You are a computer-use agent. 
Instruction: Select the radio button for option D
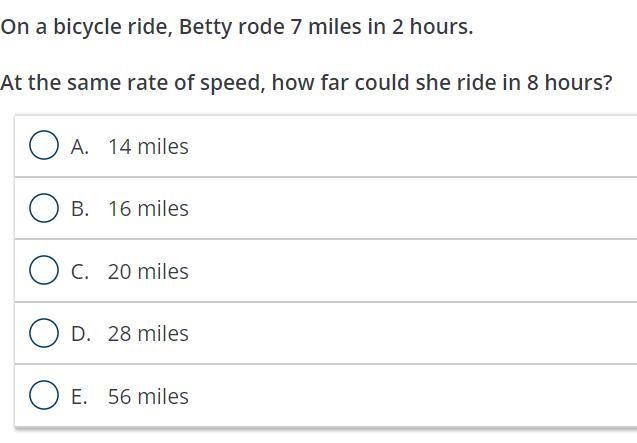tap(44, 333)
